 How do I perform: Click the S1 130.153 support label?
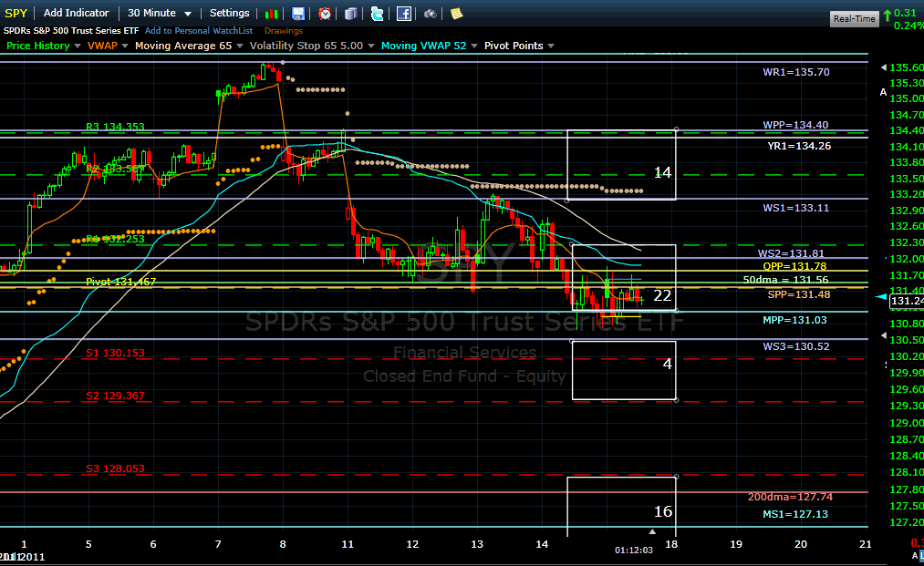click(115, 353)
